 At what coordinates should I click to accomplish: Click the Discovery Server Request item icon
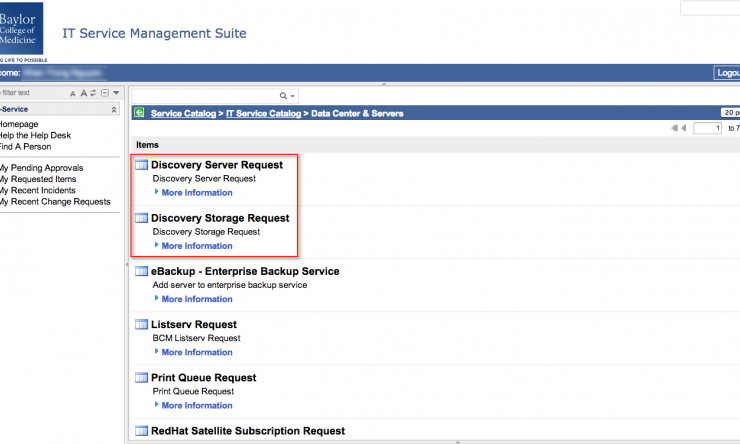pyautogui.click(x=142, y=165)
